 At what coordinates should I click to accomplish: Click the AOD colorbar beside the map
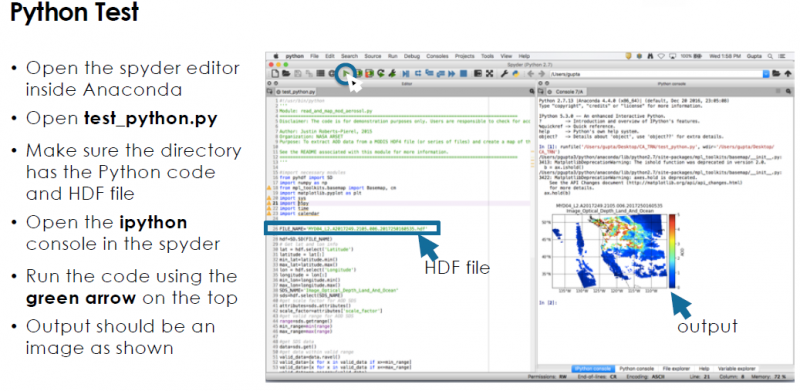[x=672, y=251]
